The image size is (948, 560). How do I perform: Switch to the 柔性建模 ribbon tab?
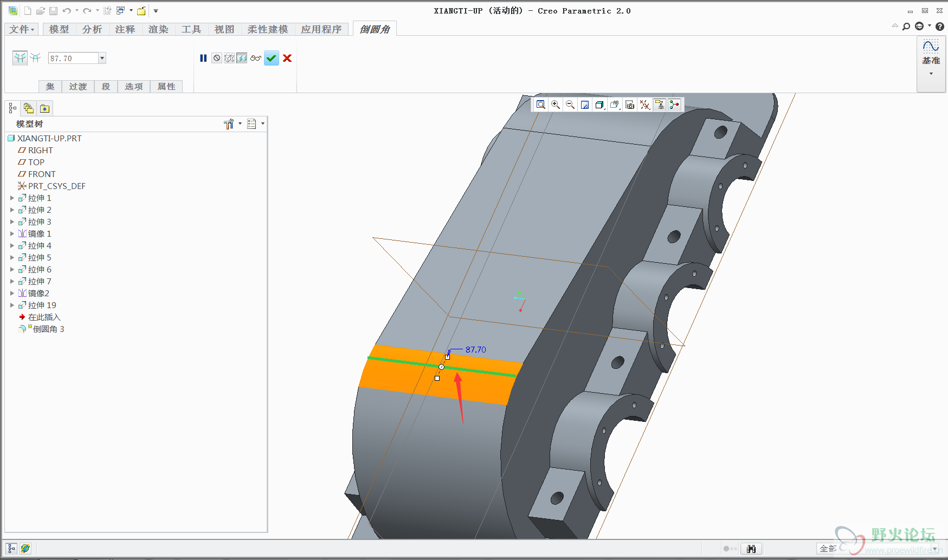268,29
